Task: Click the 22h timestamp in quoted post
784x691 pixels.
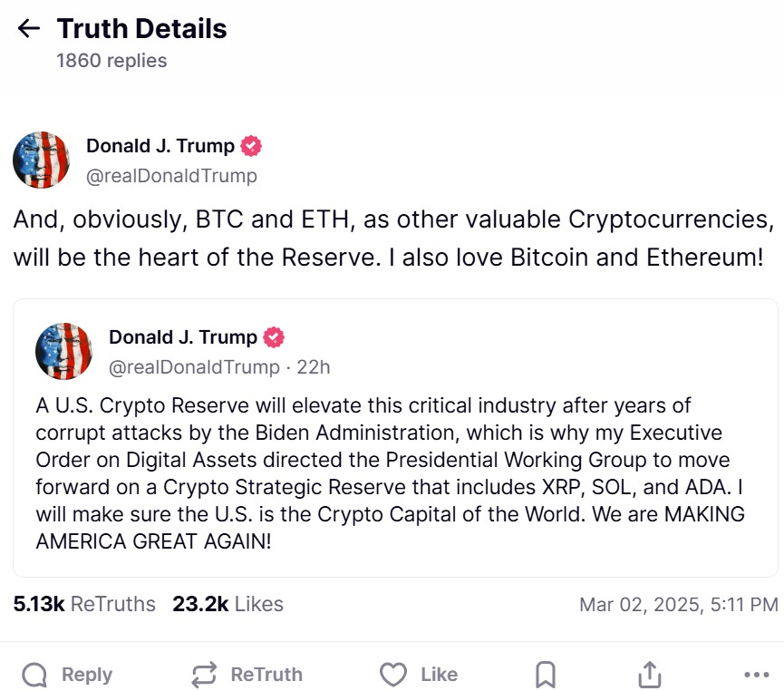Action: (x=314, y=367)
